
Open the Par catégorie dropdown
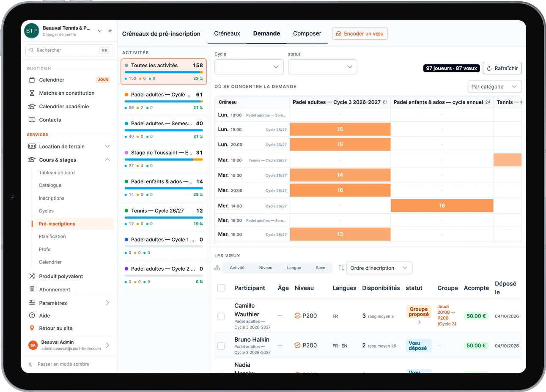point(494,87)
